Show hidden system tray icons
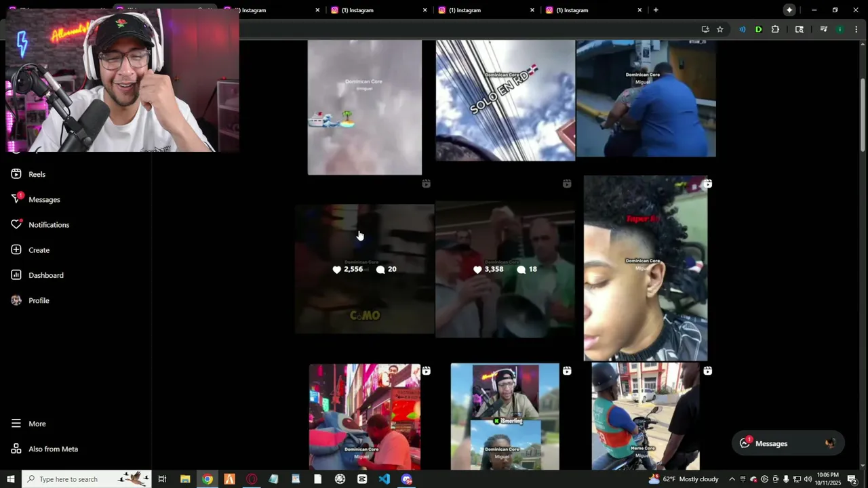 point(732,479)
